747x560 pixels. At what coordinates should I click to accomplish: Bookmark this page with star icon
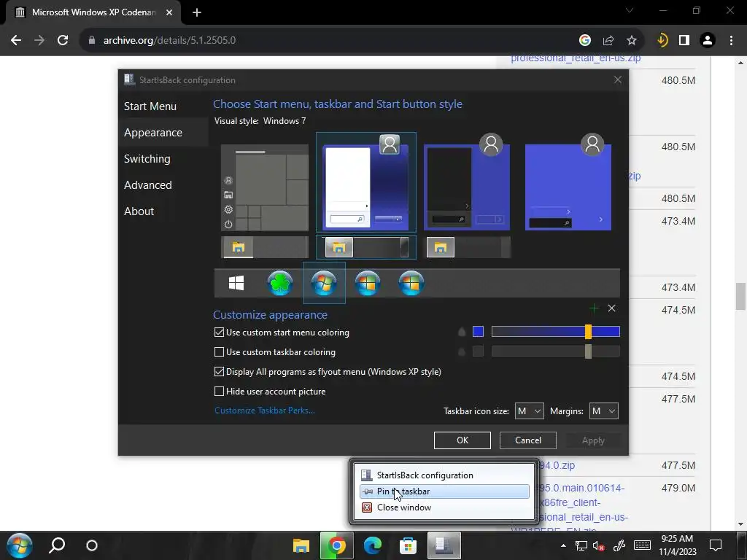tap(632, 41)
